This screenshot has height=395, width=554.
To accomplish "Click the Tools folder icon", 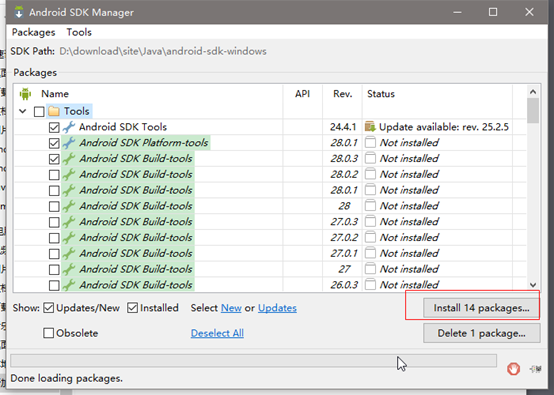I will point(54,111).
